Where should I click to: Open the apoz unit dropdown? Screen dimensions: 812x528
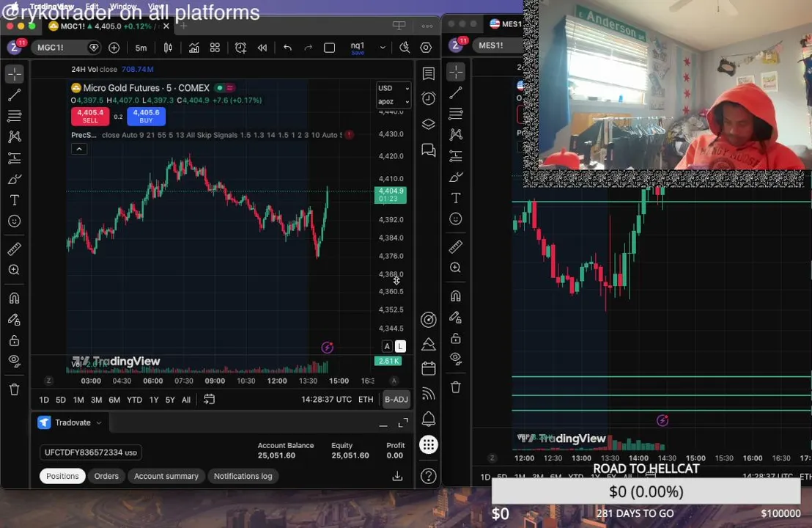point(393,101)
